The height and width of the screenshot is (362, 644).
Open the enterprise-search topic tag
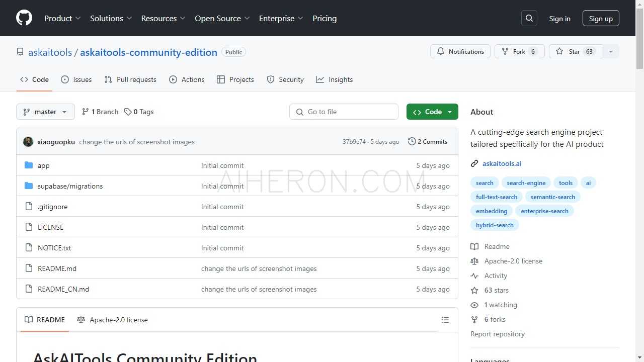coord(544,211)
